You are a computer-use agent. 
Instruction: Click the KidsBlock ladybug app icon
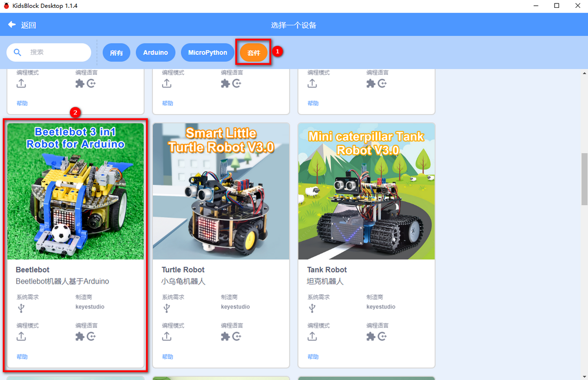pos(6,6)
